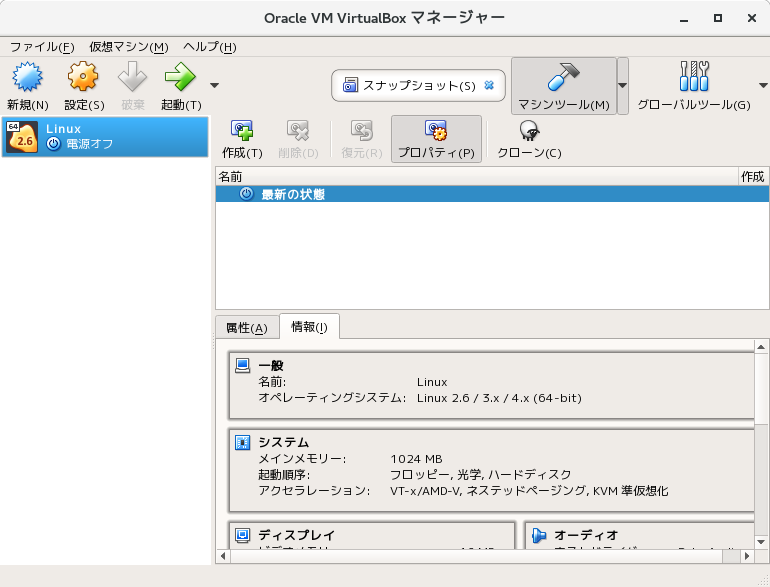Open the 仮想マシン(M) menu
The image size is (770, 587).
(x=129, y=47)
